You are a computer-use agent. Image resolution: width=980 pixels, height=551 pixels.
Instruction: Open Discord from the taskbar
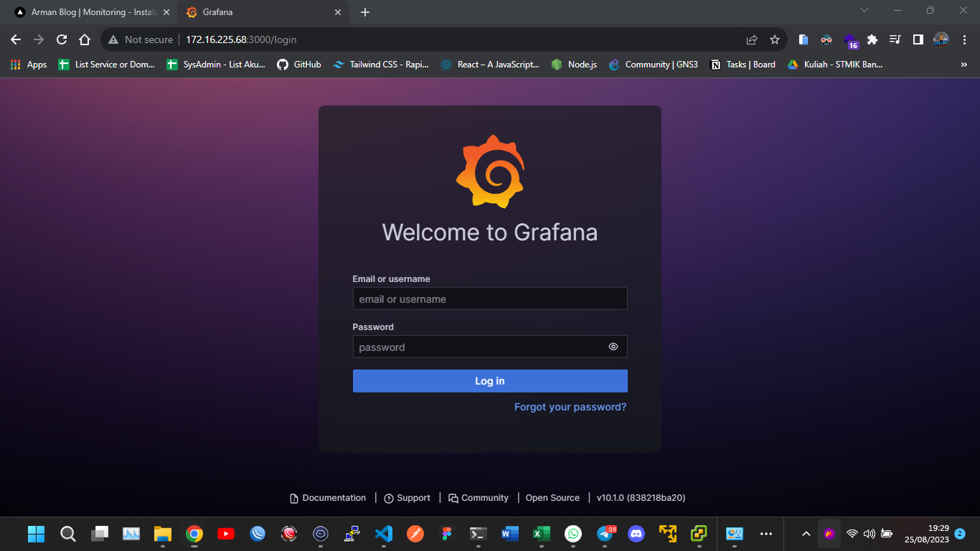(x=636, y=534)
